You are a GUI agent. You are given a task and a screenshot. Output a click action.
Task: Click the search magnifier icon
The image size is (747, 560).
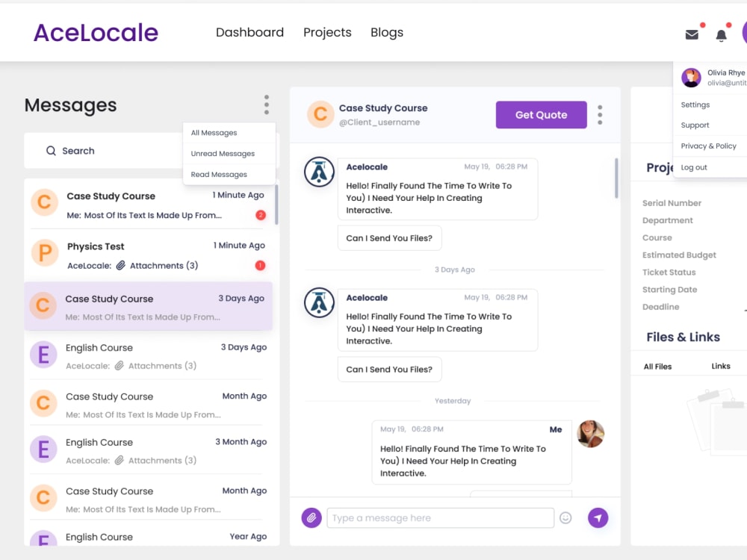coord(51,151)
